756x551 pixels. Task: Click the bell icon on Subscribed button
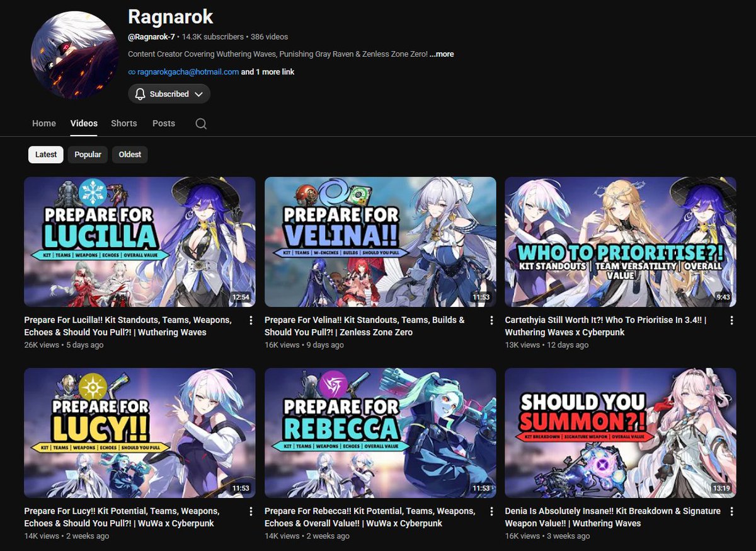[x=140, y=94]
